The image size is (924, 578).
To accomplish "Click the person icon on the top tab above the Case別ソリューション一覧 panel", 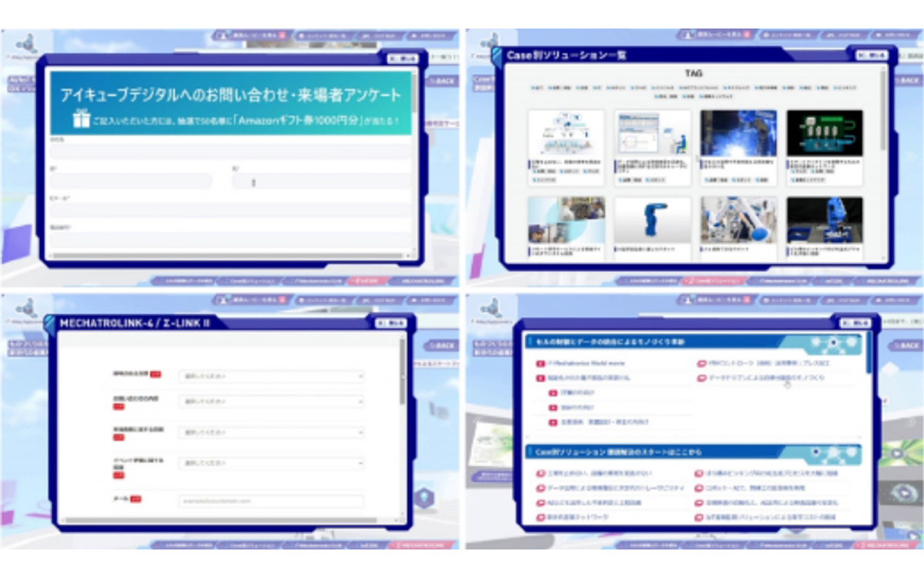I will (x=685, y=35).
